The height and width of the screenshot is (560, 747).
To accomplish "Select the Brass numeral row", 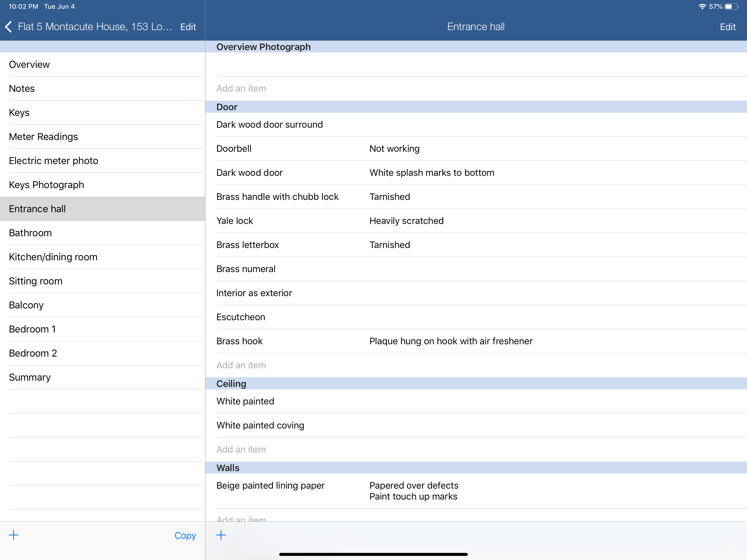I will (x=476, y=269).
